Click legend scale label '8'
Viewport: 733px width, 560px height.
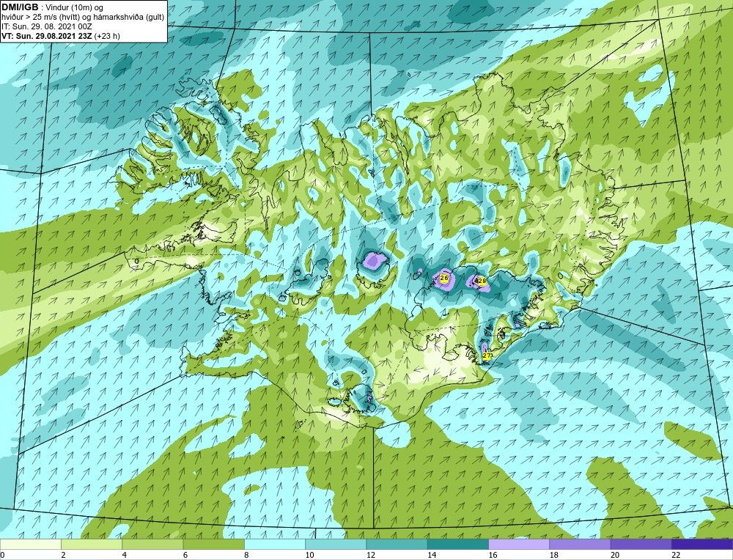coord(246,555)
